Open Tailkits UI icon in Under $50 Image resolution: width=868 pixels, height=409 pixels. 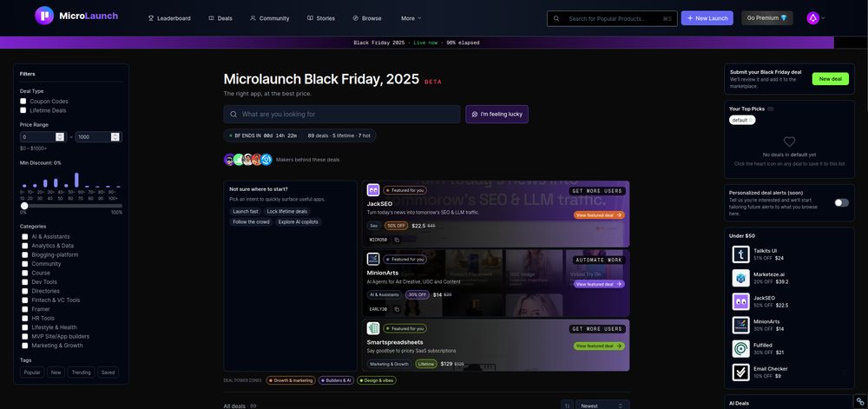pos(740,254)
